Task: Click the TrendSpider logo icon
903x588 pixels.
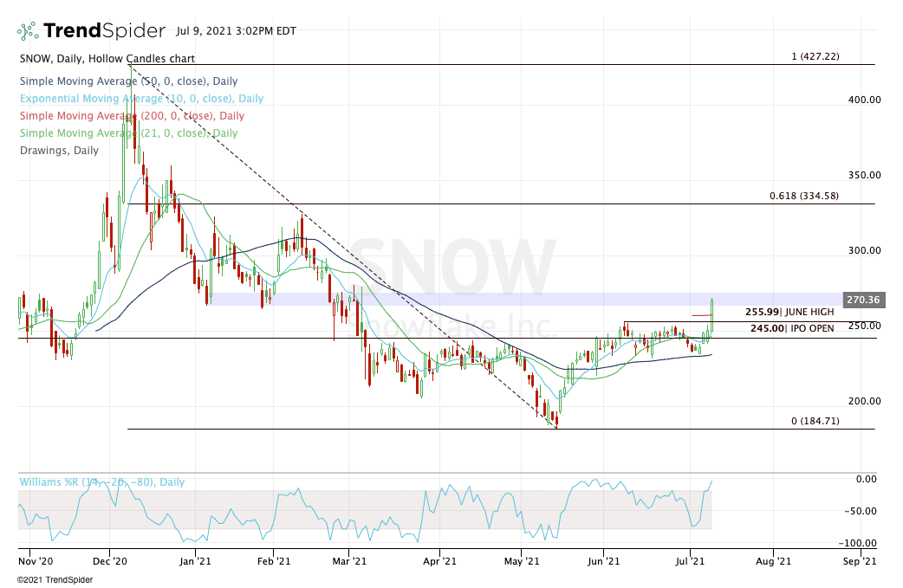Action: [x=28, y=31]
